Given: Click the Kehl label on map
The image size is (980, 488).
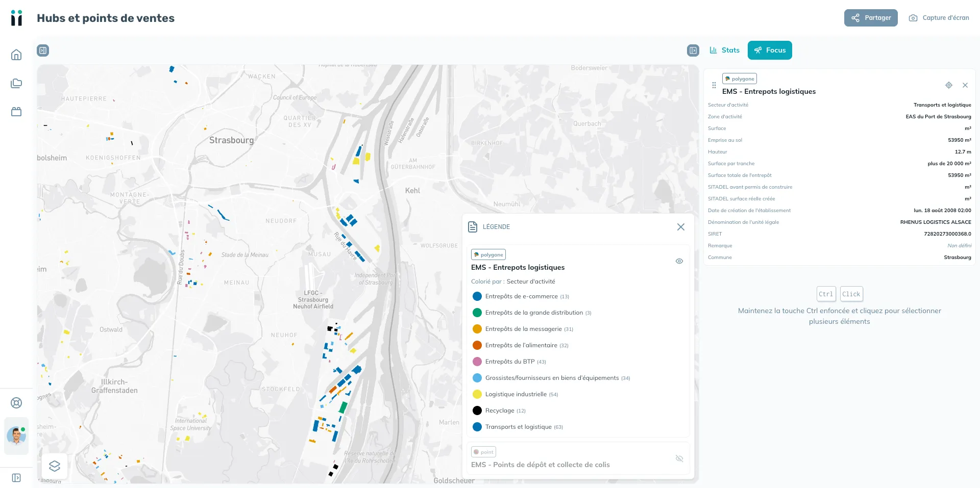Looking at the screenshot, I should tap(412, 191).
